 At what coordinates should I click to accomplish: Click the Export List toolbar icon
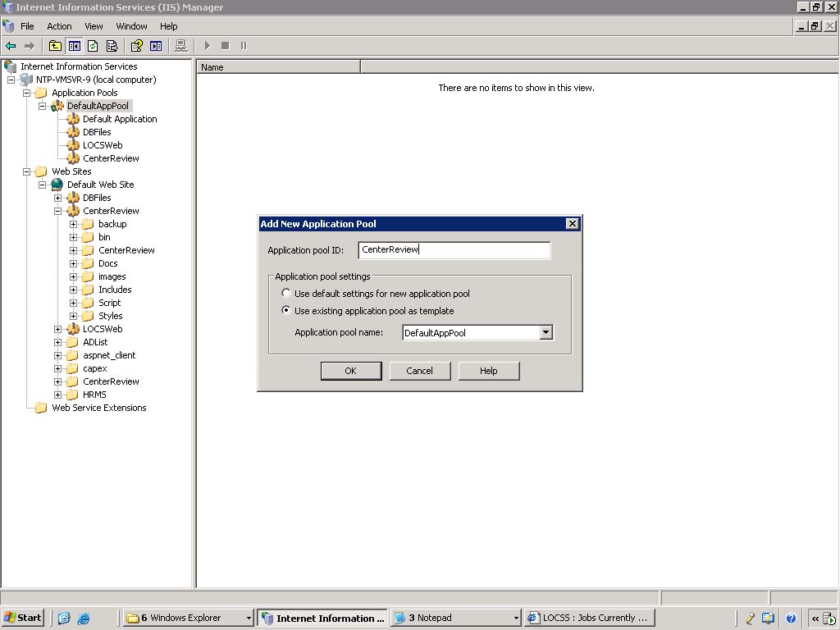point(112,46)
